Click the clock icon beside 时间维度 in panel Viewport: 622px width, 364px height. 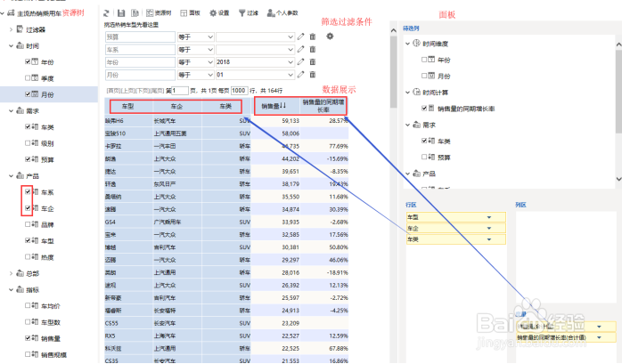pos(416,44)
